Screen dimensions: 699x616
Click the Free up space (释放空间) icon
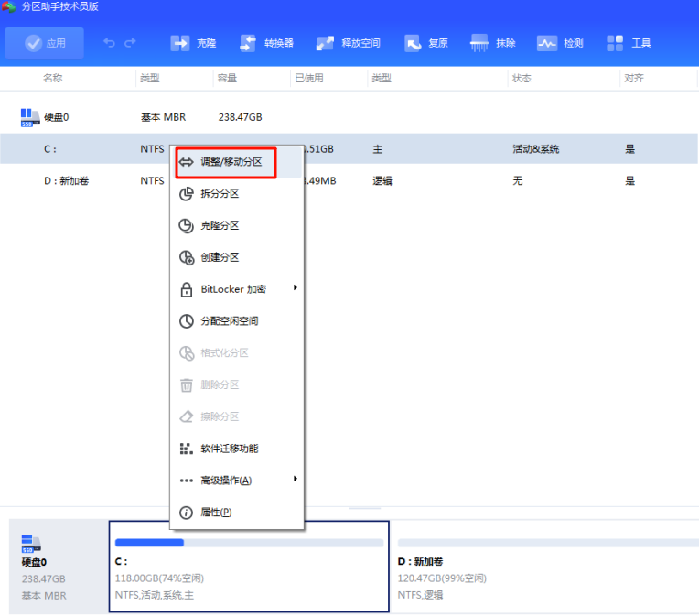point(325,43)
